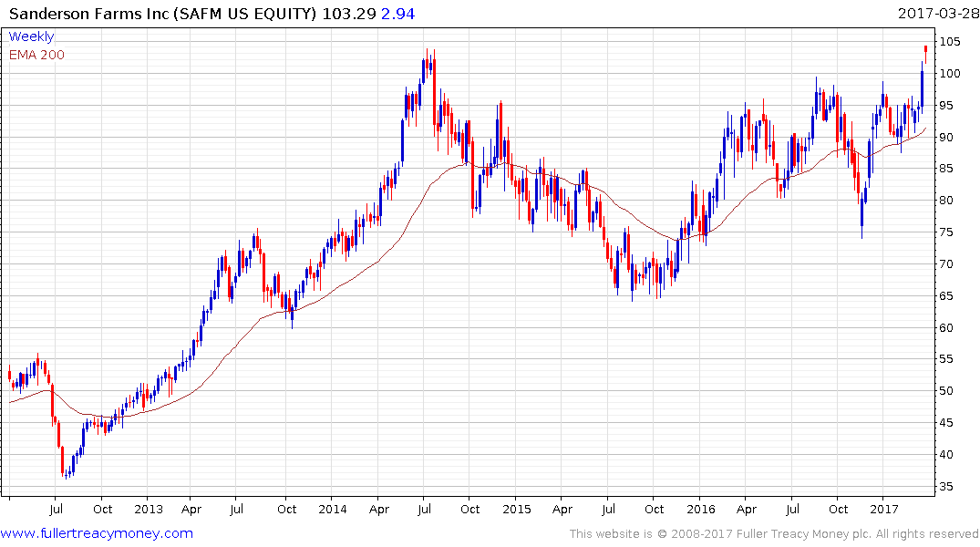Viewport: 980px width, 547px height.
Task: Click the 65 price axis label
Action: pos(946,295)
